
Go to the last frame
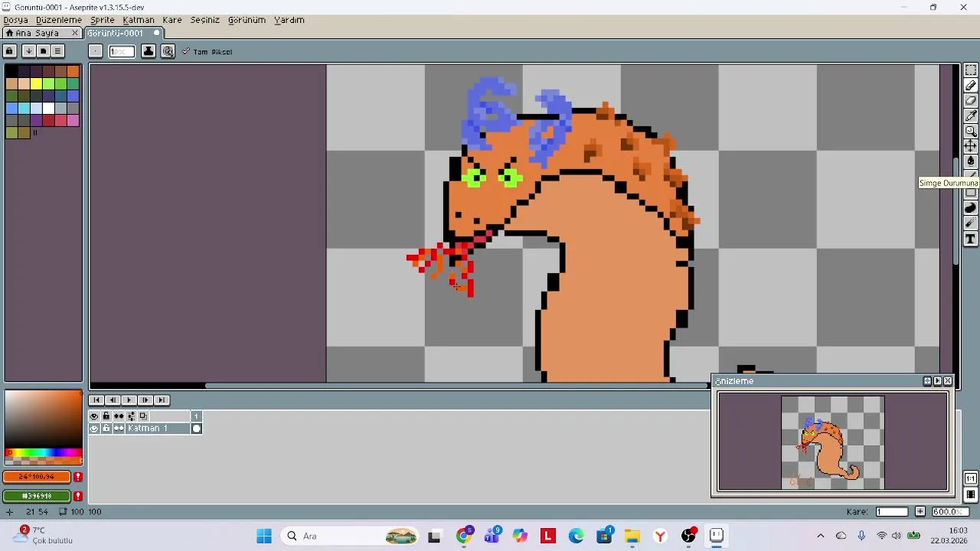(x=162, y=400)
